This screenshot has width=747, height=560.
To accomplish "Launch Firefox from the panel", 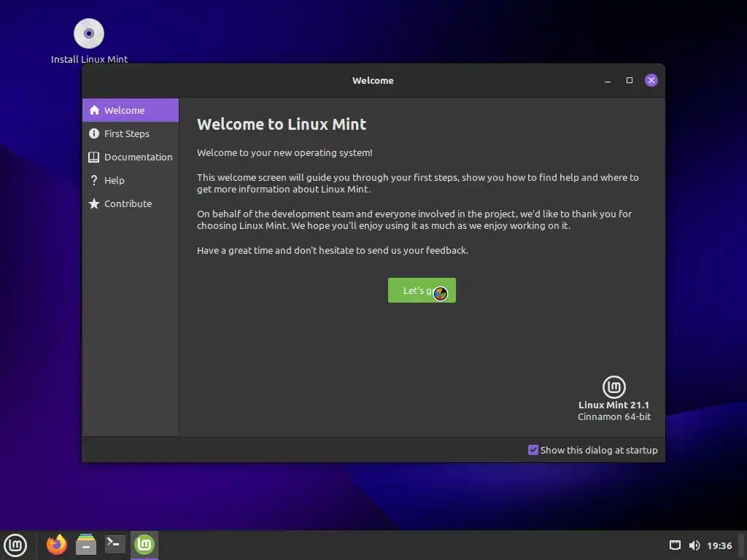I will [x=57, y=545].
